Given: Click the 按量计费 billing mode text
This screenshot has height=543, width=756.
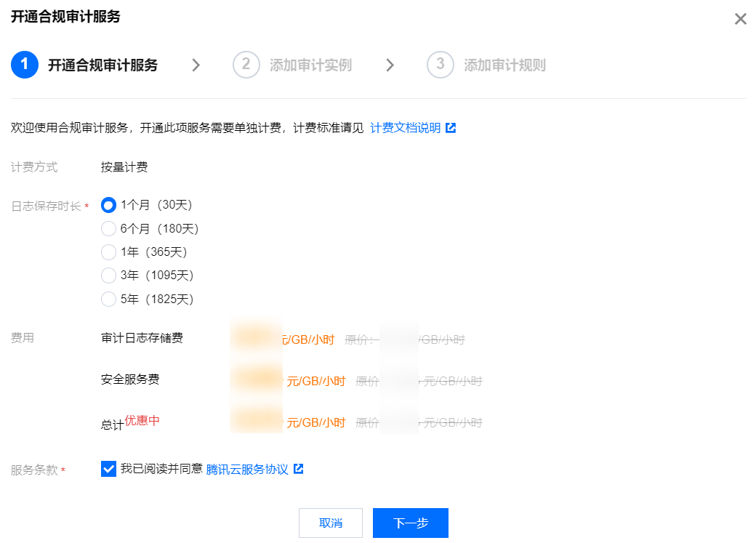Looking at the screenshot, I should [x=124, y=167].
